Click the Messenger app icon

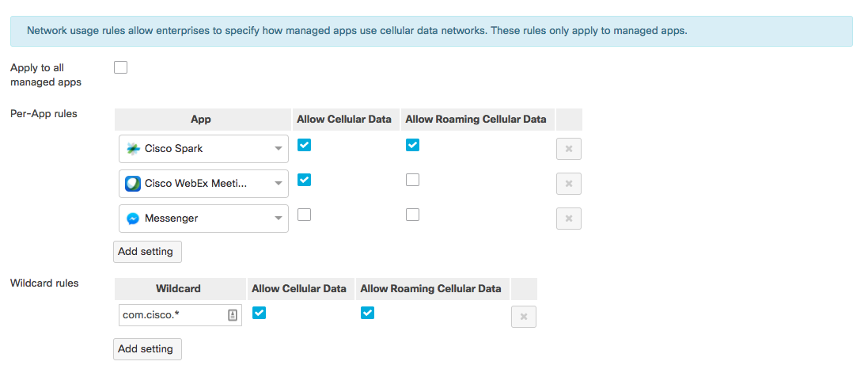[x=133, y=219]
